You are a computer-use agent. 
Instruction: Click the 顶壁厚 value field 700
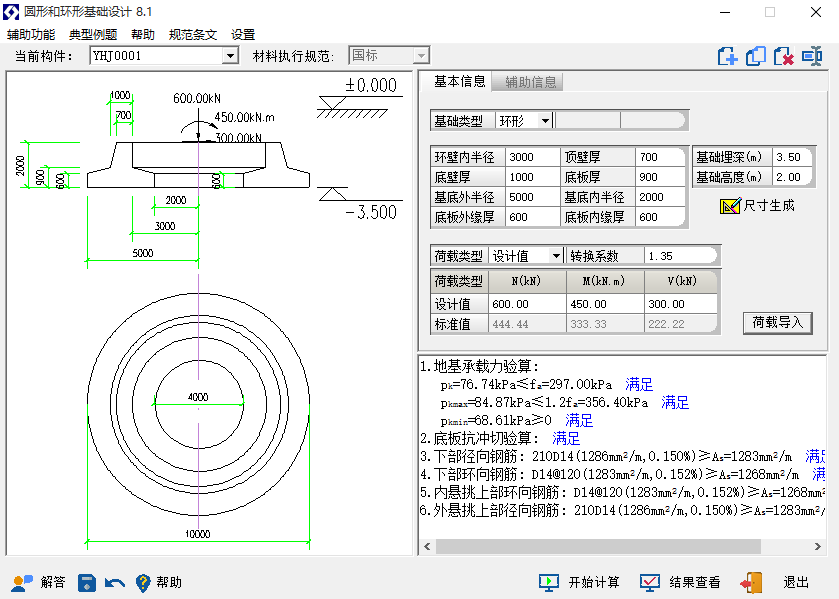[660, 157]
